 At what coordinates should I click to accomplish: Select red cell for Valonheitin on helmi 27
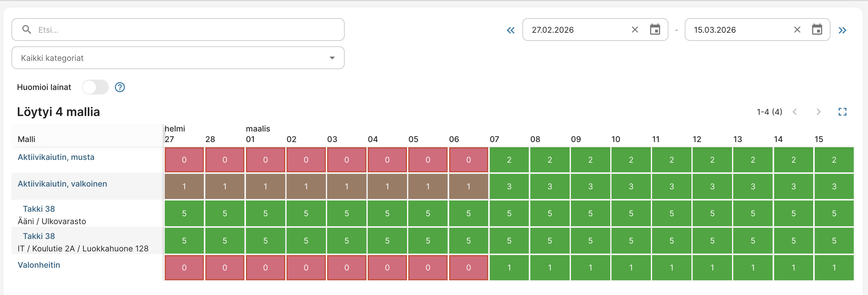click(x=184, y=268)
